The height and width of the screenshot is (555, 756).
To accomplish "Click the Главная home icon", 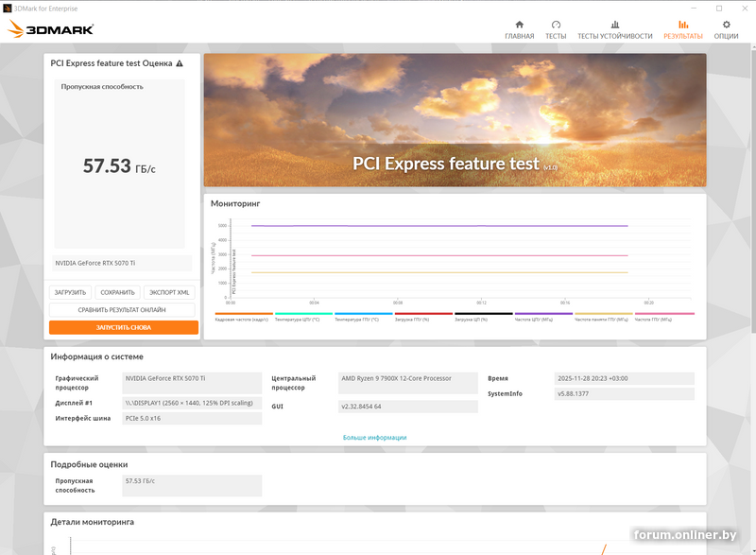I will [519, 26].
